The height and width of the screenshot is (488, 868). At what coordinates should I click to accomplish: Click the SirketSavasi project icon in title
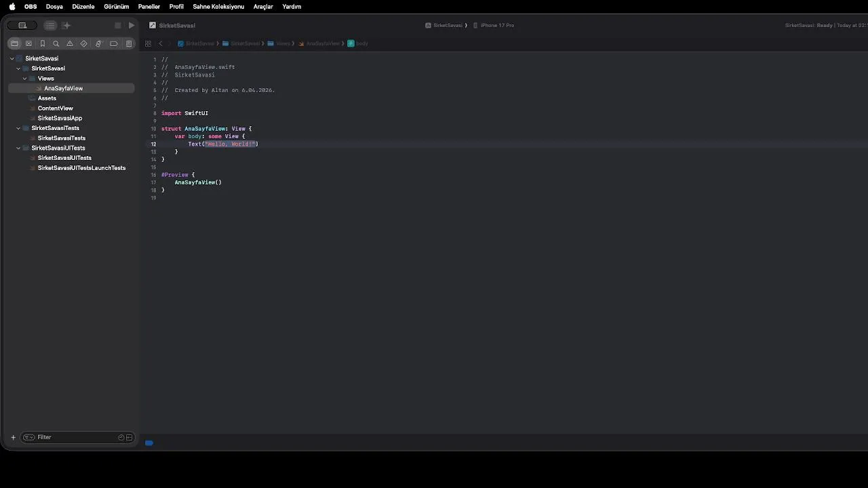153,25
